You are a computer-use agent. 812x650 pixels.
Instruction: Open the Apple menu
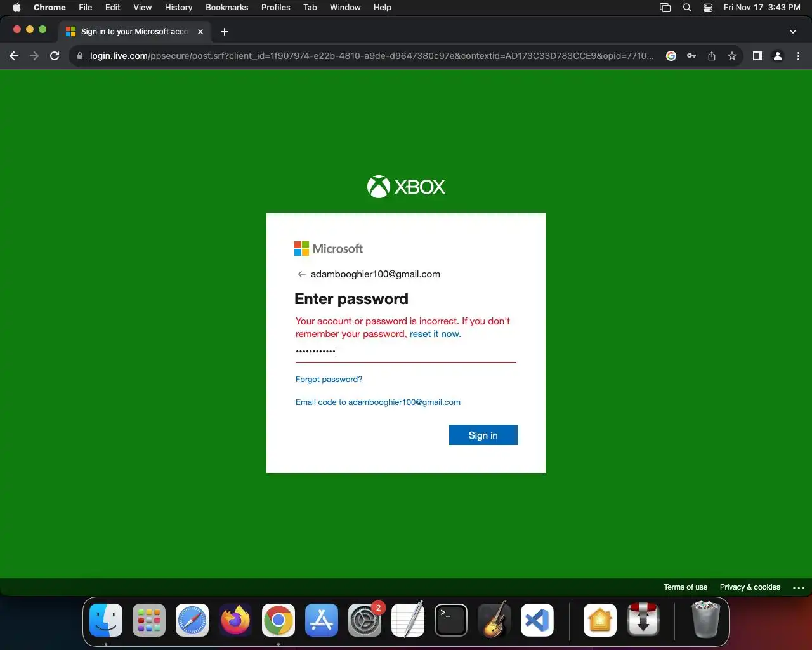pos(16,8)
